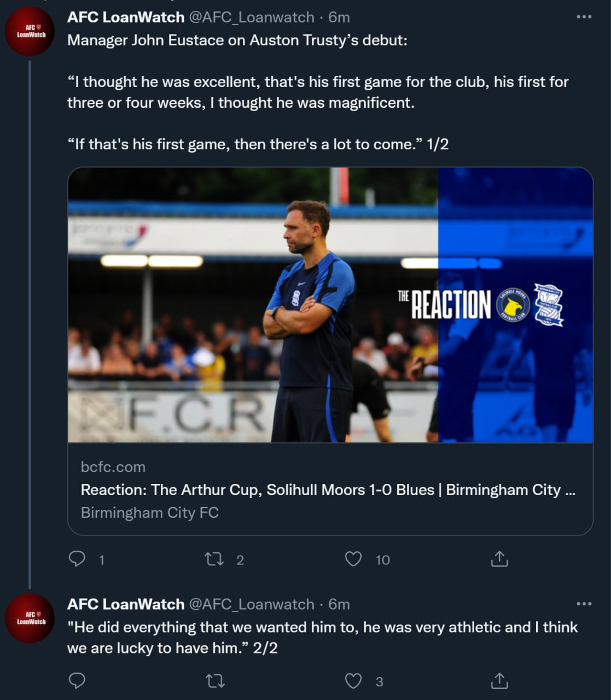Screen dimensions: 611x700
Task: Retweet the second tweet marked 2/2
Action: (x=214, y=681)
